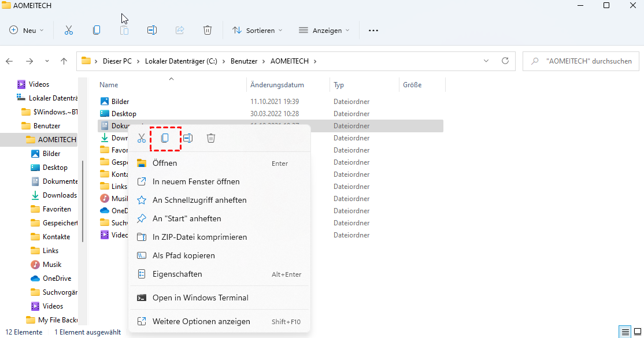Navigate up one folder level with up arrow
The height and width of the screenshot is (338, 644).
pyautogui.click(x=64, y=61)
